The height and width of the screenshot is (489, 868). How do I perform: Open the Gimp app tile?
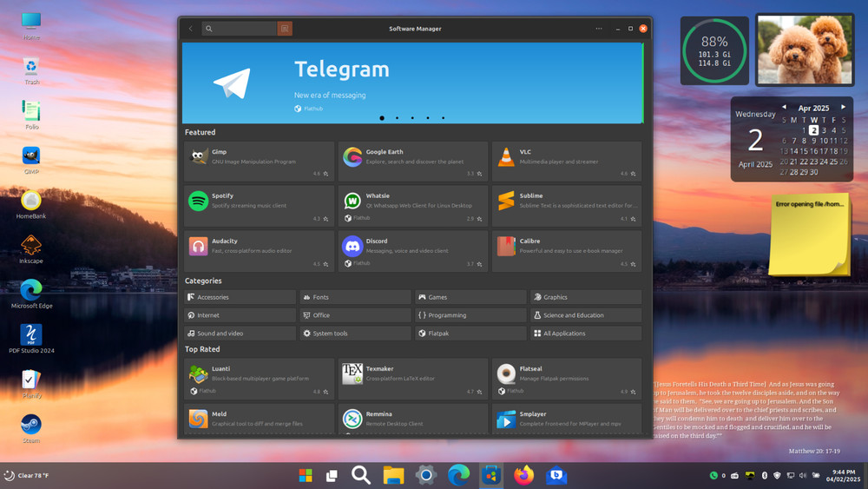coord(259,161)
